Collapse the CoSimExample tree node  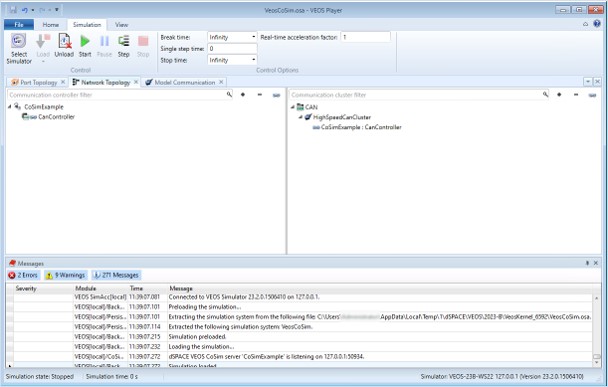(x=10, y=106)
